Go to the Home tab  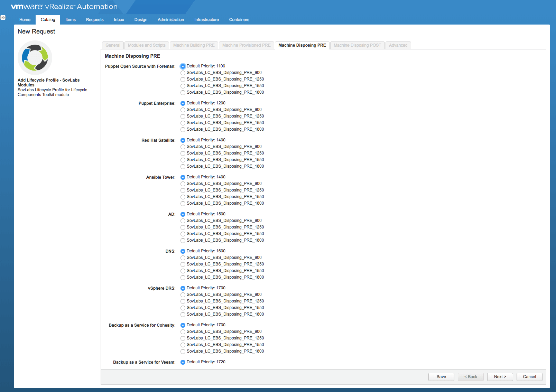pyautogui.click(x=25, y=20)
